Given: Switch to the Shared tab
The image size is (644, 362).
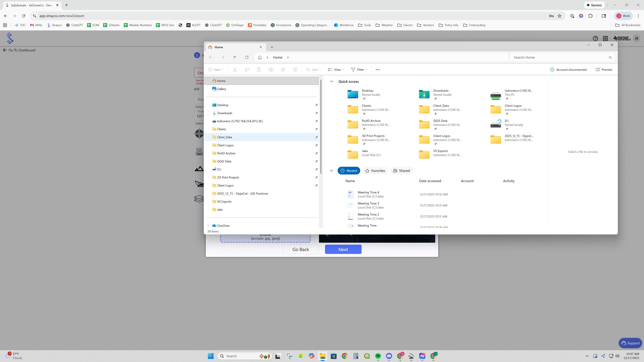Looking at the screenshot, I should [401, 171].
